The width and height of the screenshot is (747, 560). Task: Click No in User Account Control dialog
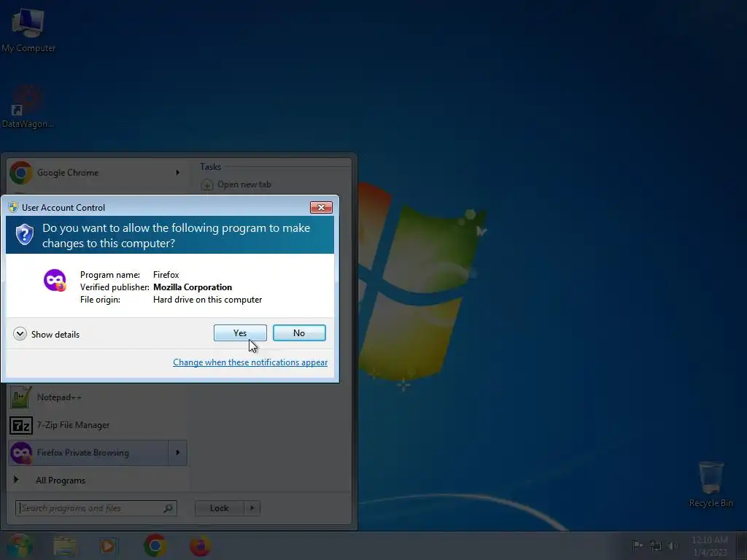click(x=299, y=332)
